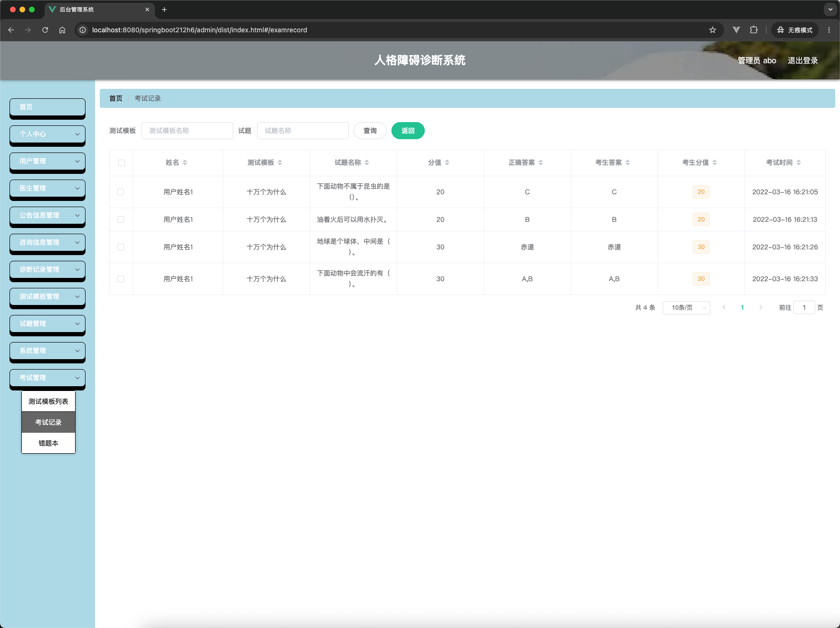Open the Chrome three-dot menu
840x628 pixels.
[x=829, y=30]
